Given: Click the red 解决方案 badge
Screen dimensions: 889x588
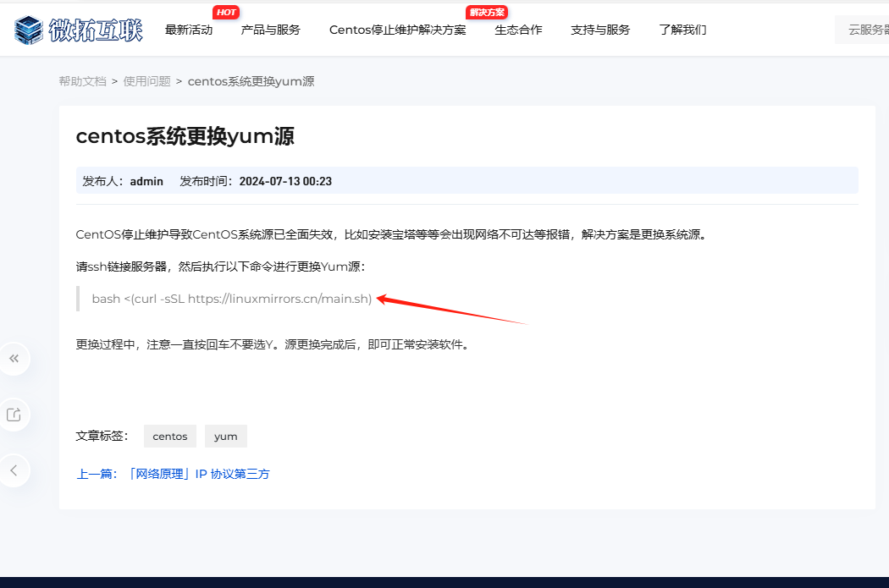Looking at the screenshot, I should [486, 12].
